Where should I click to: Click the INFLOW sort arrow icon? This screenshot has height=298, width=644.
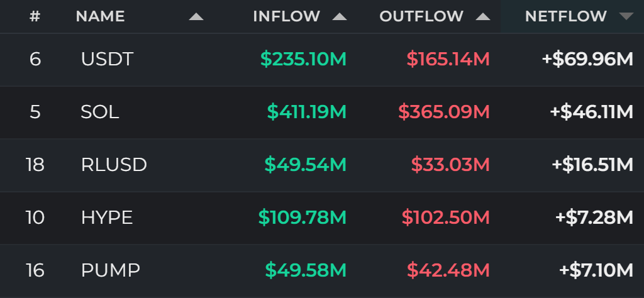(339, 17)
